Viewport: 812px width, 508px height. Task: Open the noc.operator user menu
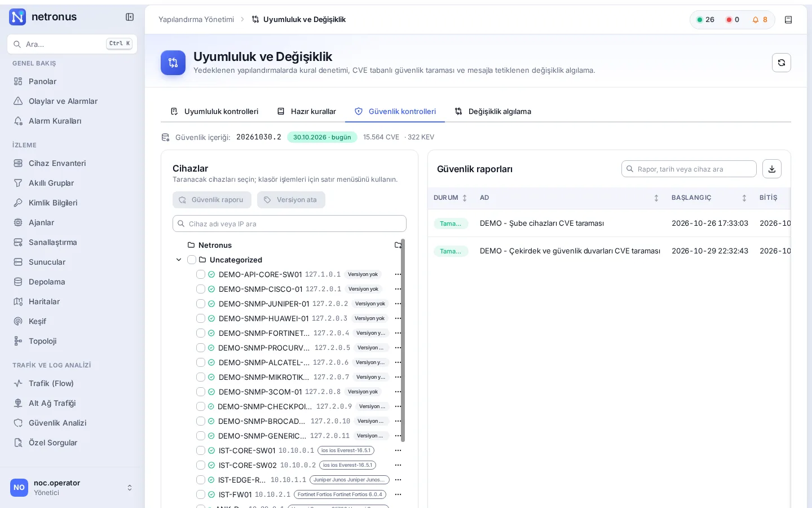(x=72, y=488)
